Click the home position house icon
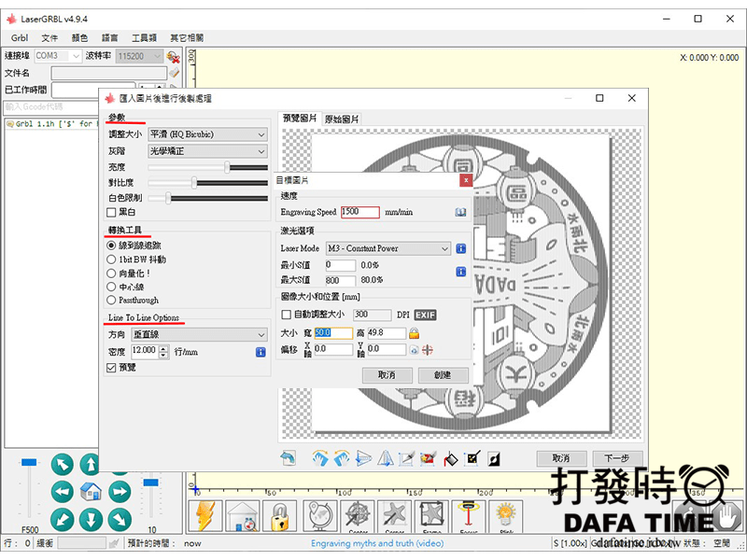 pos(91,492)
